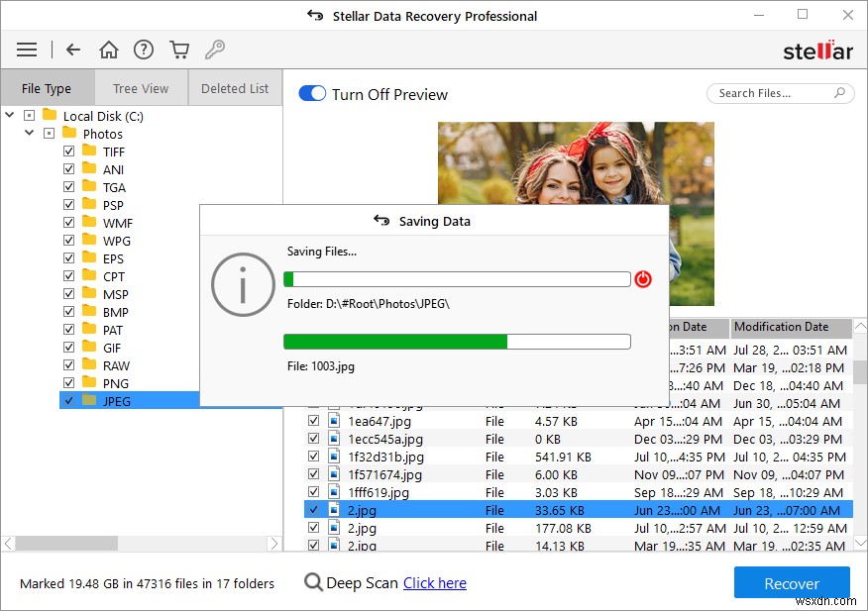Click the Deep Scan magnifier icon
868x611 pixels.
point(313,583)
